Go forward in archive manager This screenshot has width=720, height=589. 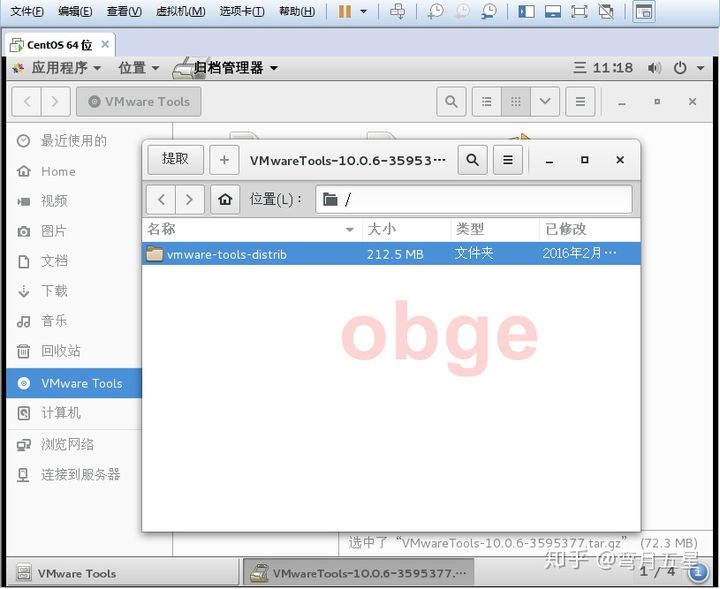[x=189, y=200]
